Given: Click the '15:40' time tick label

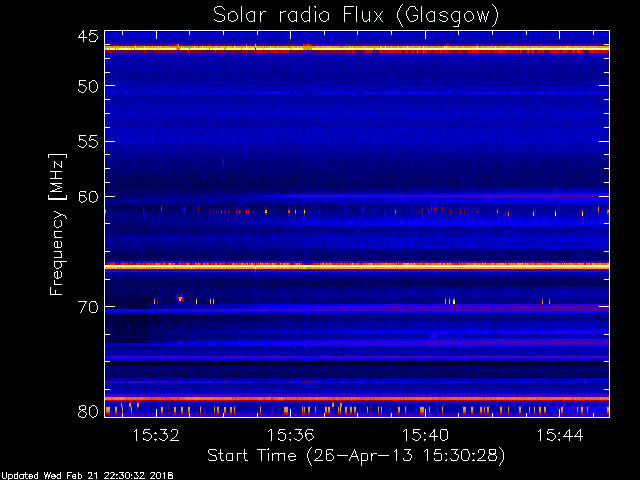Looking at the screenshot, I should tap(425, 435).
